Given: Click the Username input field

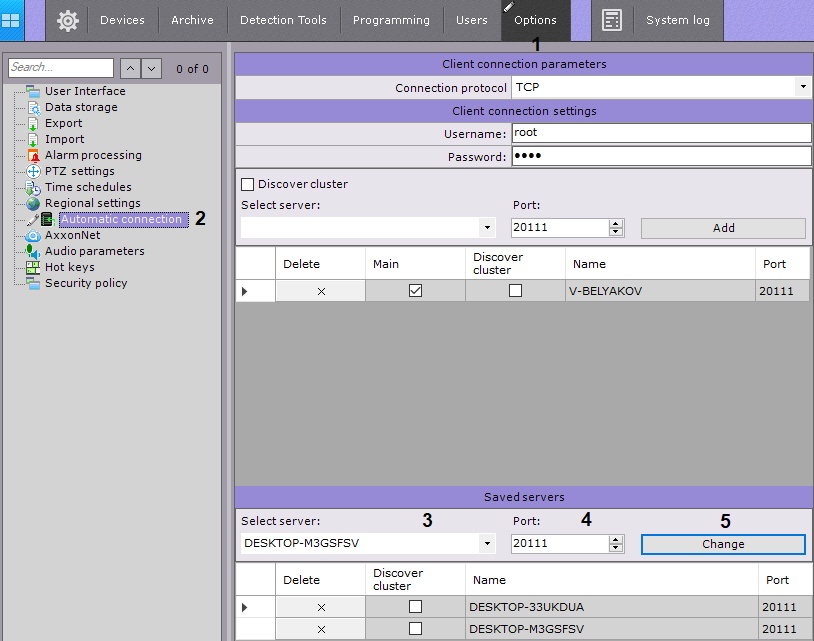Looking at the screenshot, I should (660, 133).
